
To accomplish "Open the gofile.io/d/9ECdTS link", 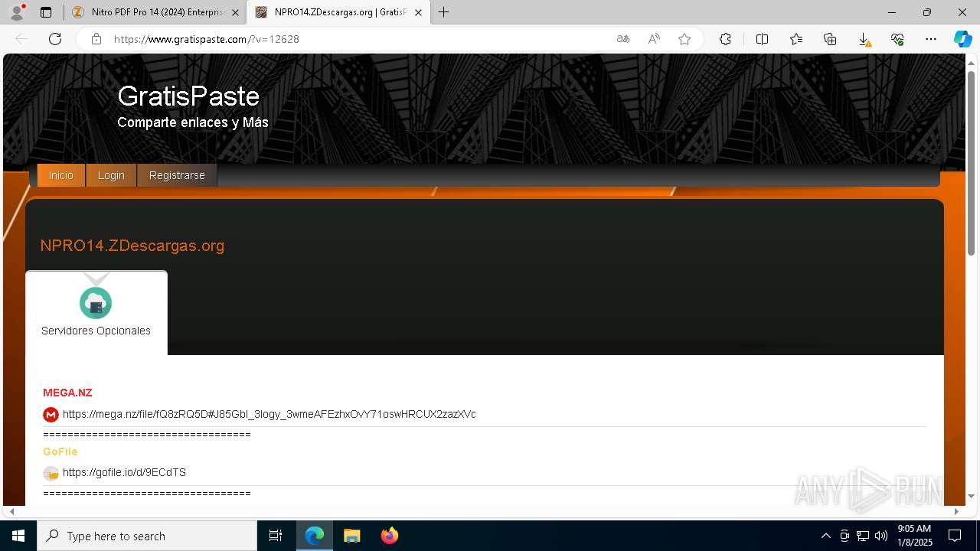I will click(x=124, y=472).
